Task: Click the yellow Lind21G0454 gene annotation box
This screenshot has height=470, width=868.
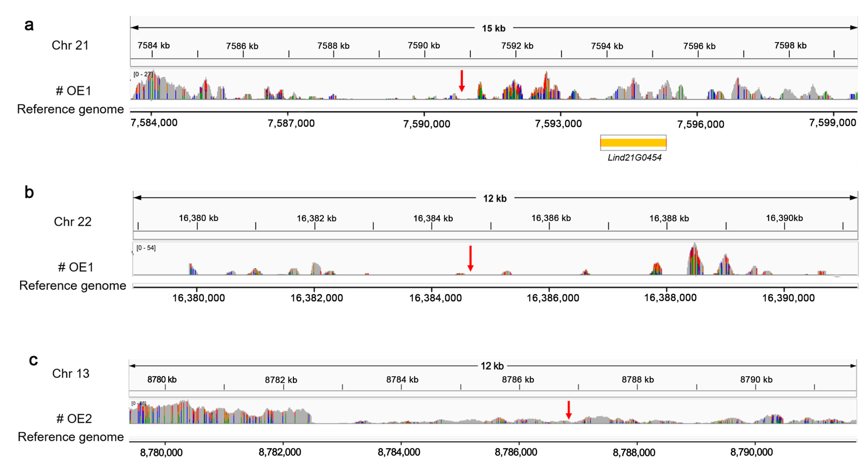Action: coord(633,143)
